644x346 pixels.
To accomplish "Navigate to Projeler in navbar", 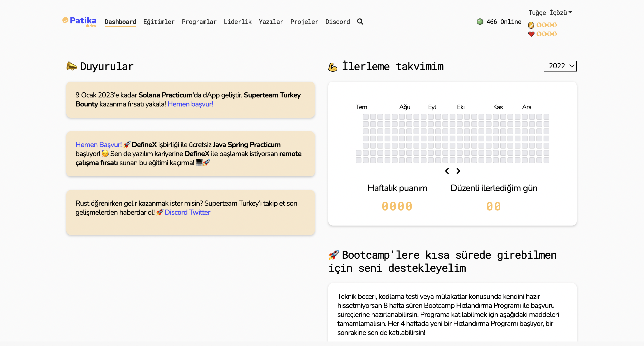I will click(x=304, y=22).
